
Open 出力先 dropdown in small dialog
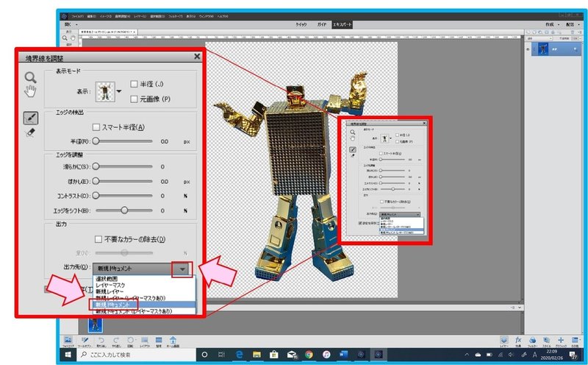pos(400,214)
